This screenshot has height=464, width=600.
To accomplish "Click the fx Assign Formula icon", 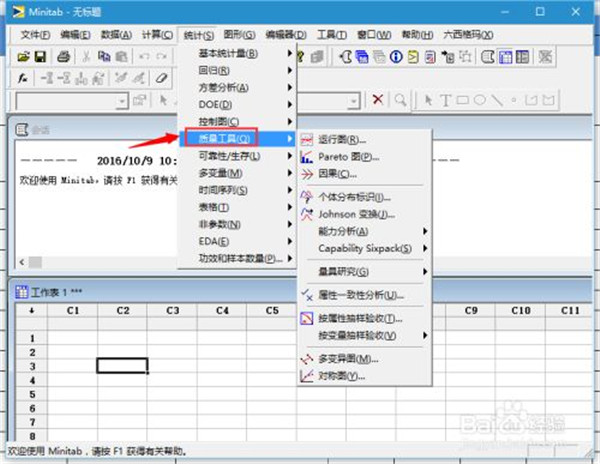I will 23,78.
